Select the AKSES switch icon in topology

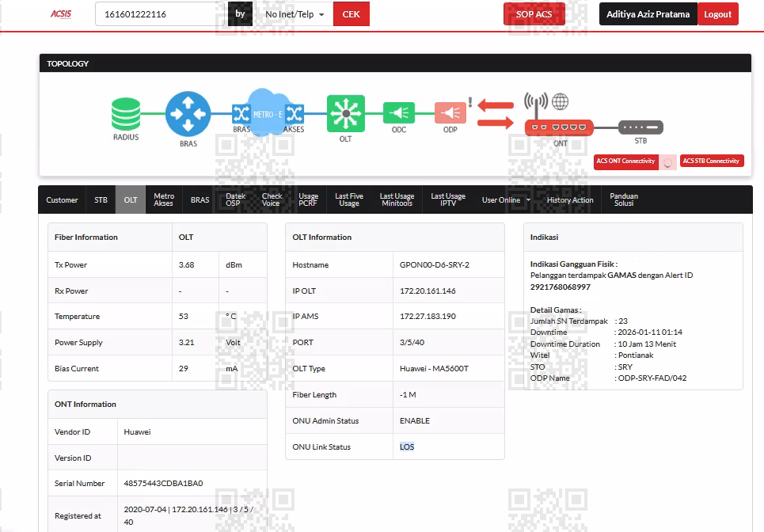coord(295,114)
